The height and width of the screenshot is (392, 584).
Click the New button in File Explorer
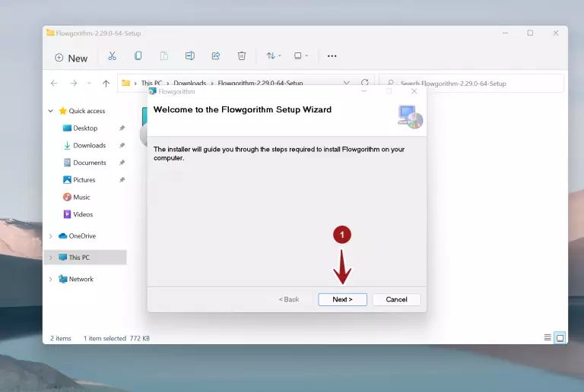(71, 58)
